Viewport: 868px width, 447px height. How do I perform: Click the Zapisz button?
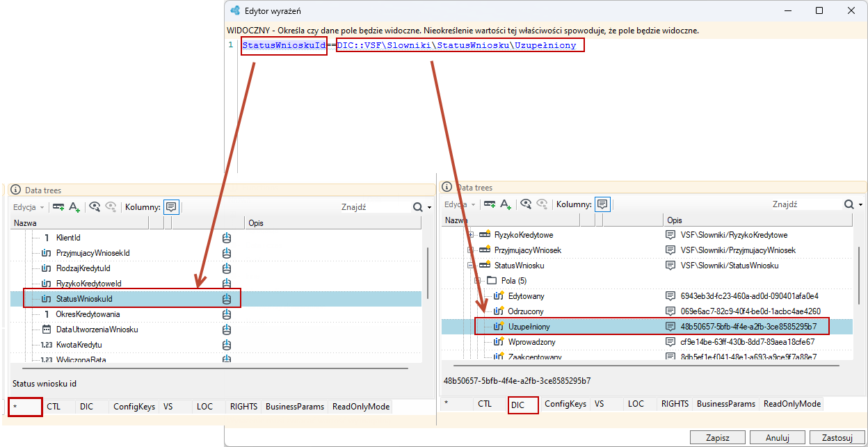pos(718,438)
